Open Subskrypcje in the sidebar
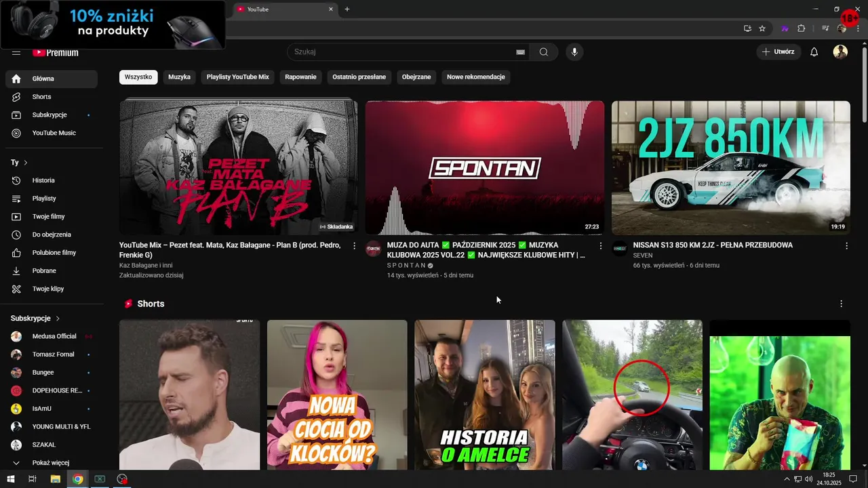Screen dimensions: 868x488 click(x=52, y=115)
